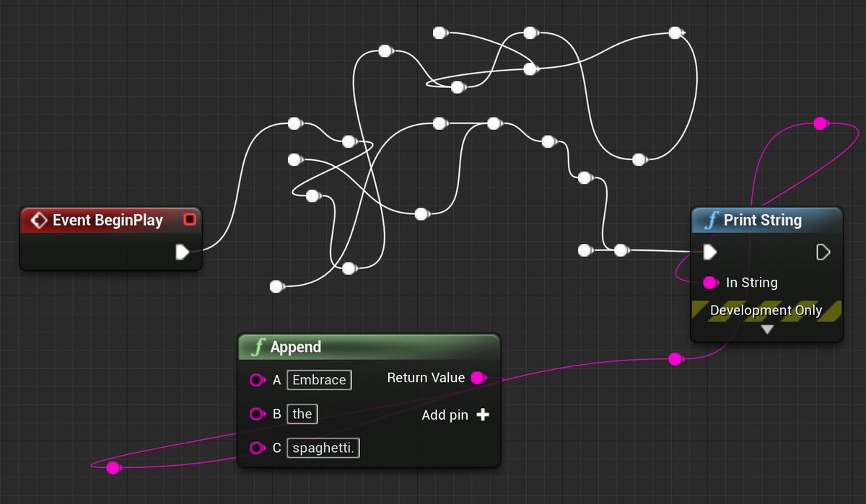Click the Append input pin A
Viewport: 866px width, 504px height.
pyautogui.click(x=258, y=380)
